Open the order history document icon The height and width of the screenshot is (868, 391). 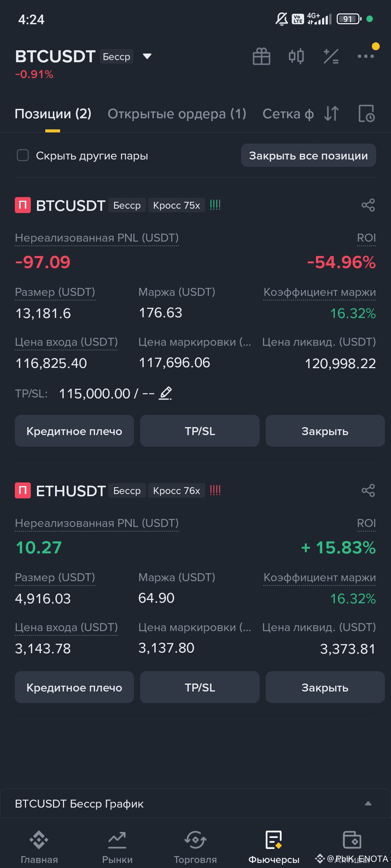pos(366,114)
